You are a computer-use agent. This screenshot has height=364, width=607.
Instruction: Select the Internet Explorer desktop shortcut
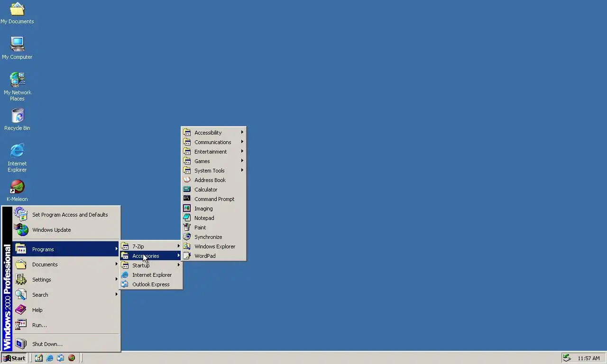[x=17, y=158]
